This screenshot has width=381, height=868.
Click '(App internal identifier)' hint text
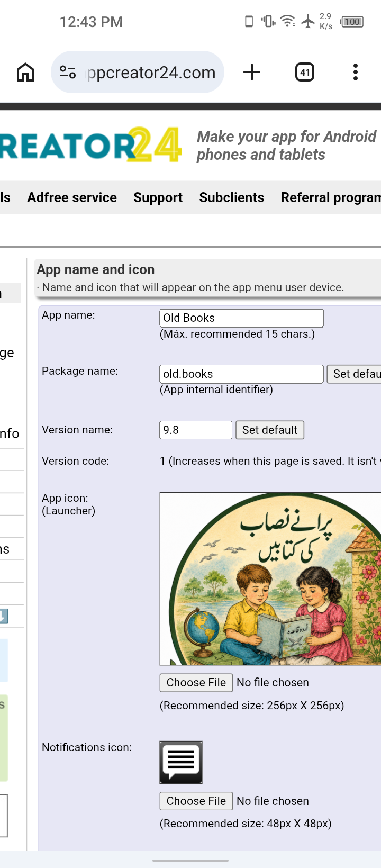point(216,390)
